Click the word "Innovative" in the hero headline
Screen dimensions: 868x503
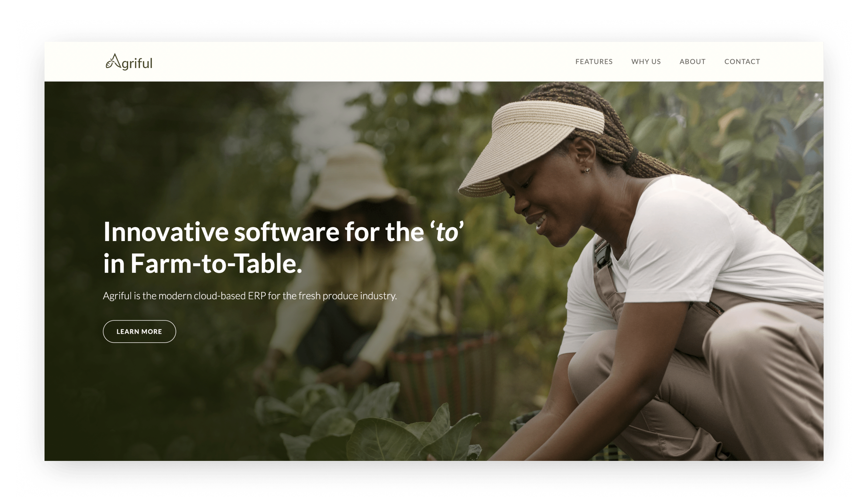coord(166,232)
